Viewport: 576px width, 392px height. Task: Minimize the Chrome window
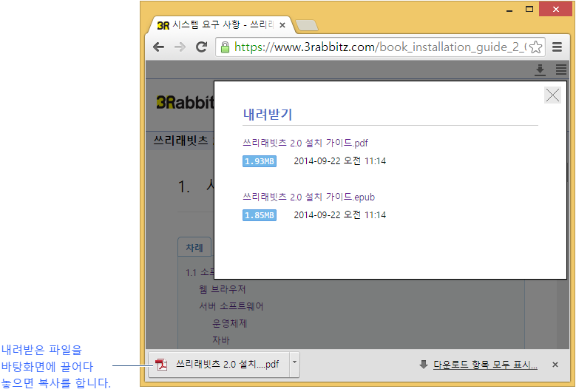tap(509, 10)
